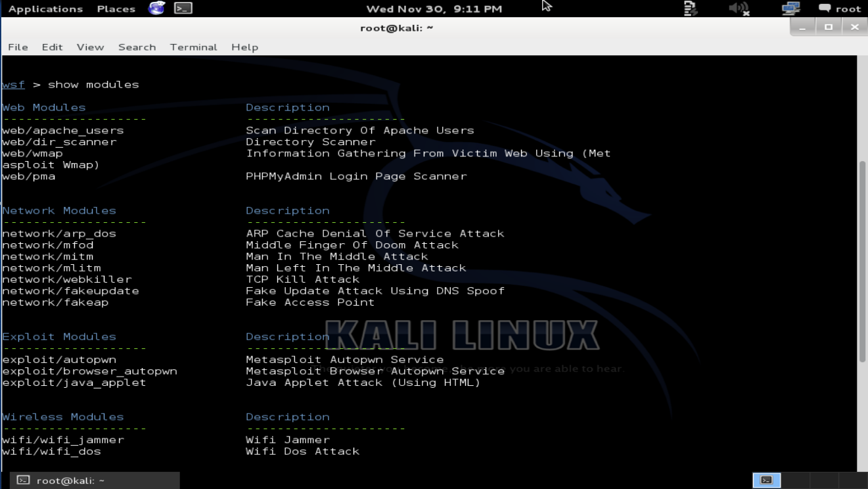The height and width of the screenshot is (489, 868).
Task: Click the Web Modules heading
Action: pyautogui.click(x=43, y=107)
